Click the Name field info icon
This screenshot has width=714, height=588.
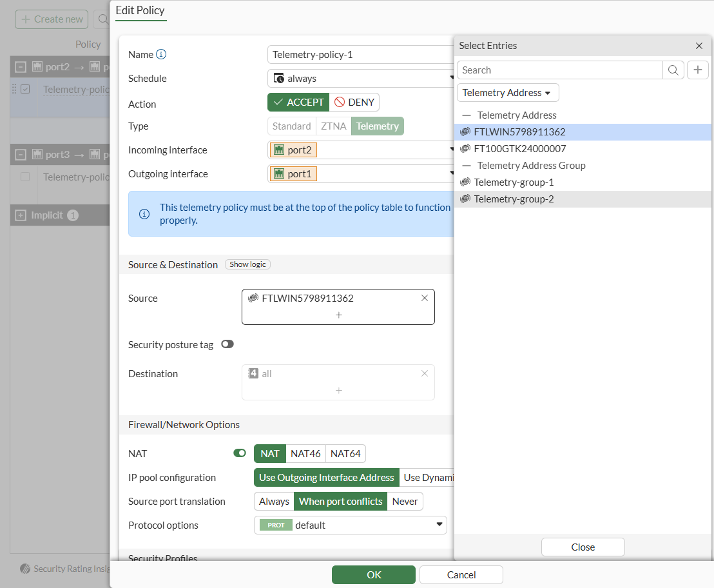tap(161, 54)
